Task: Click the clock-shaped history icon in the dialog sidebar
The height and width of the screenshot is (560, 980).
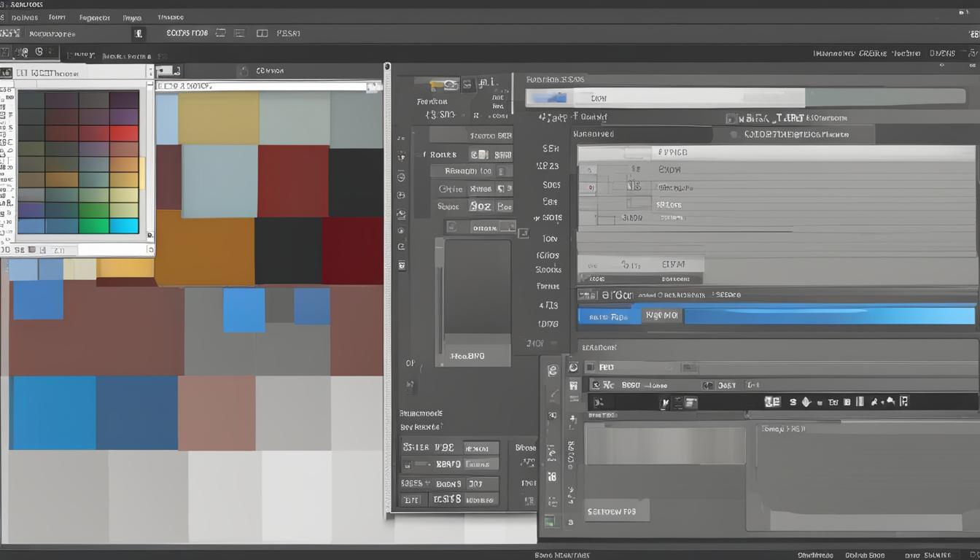Action: 401,175
